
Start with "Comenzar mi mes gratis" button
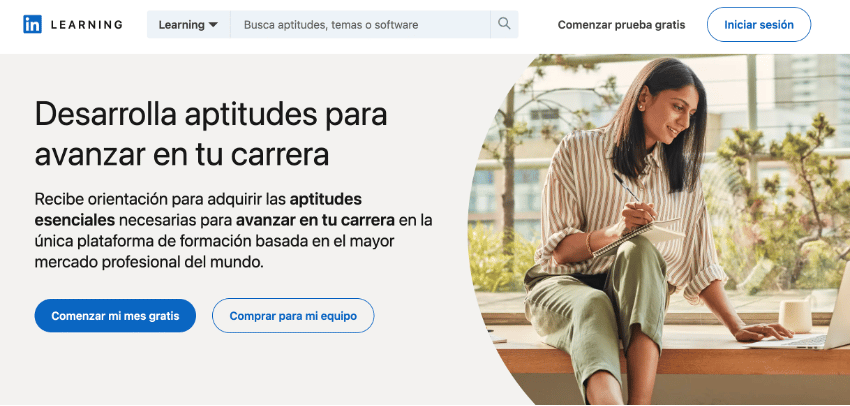115,315
